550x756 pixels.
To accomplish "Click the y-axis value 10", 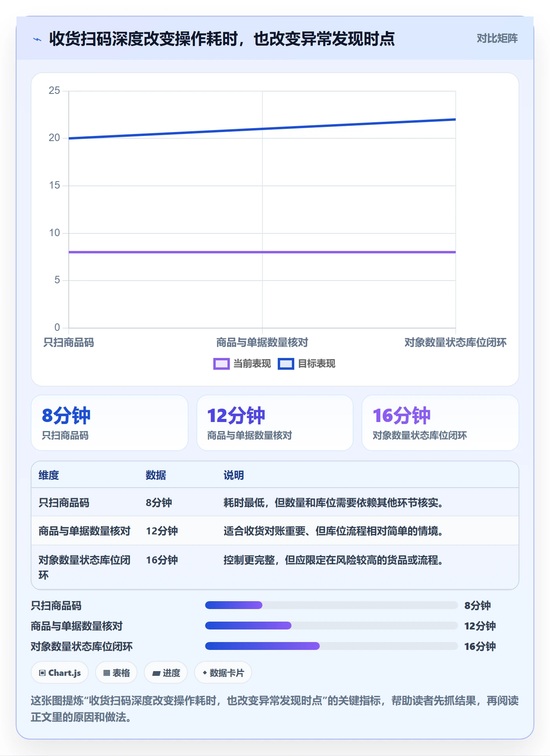I will pos(54,233).
